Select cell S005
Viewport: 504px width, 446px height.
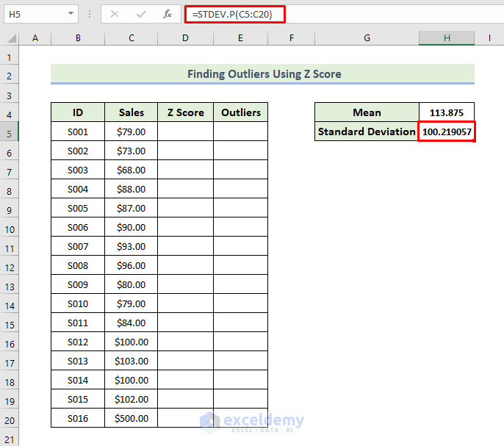click(78, 208)
